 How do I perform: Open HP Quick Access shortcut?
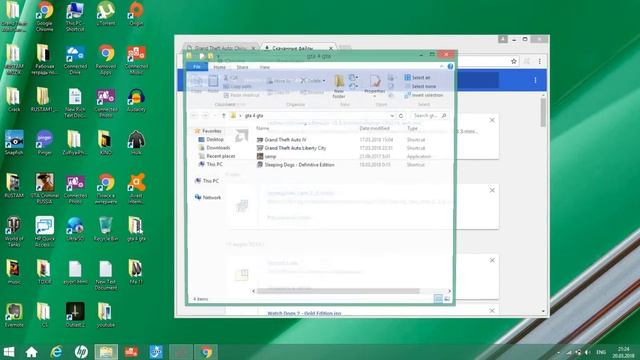[44, 232]
